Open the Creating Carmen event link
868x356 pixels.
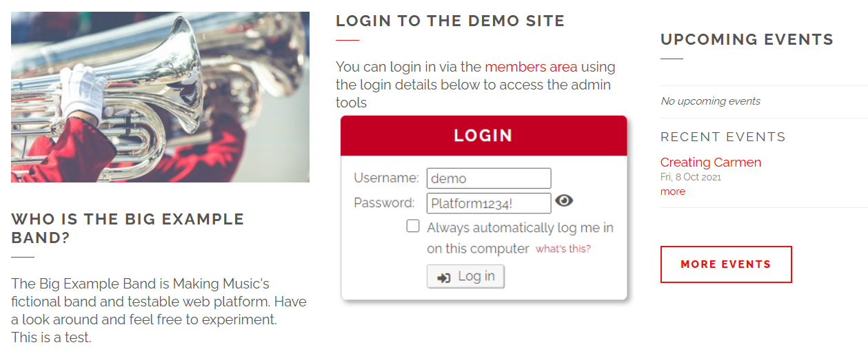coord(710,163)
